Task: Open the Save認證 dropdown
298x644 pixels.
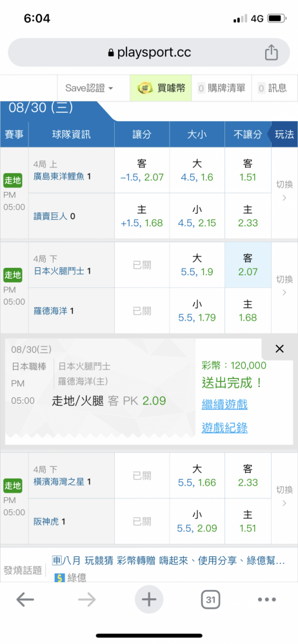Action: point(89,88)
